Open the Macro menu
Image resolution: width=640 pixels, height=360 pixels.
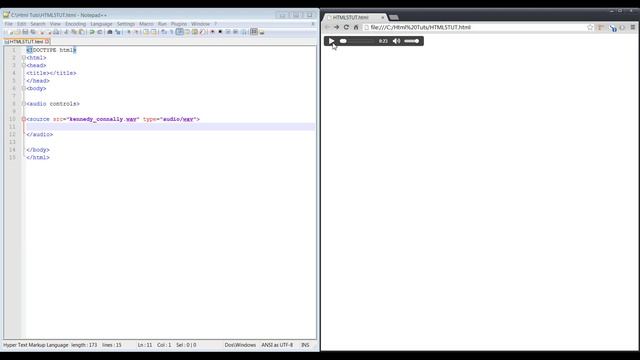(146, 24)
